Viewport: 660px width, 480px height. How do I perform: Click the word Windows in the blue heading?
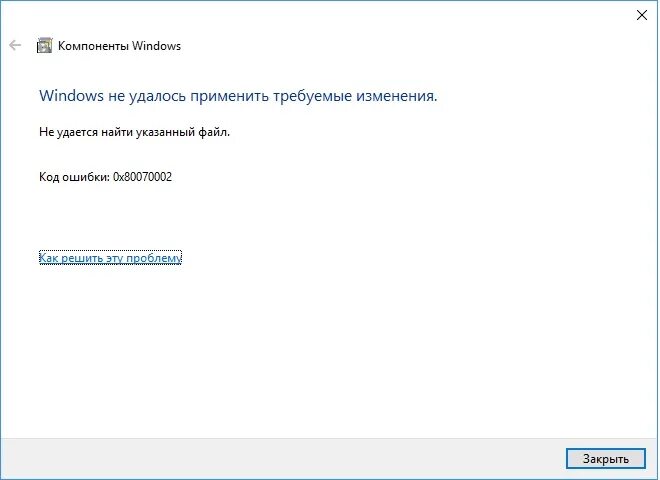point(71,96)
